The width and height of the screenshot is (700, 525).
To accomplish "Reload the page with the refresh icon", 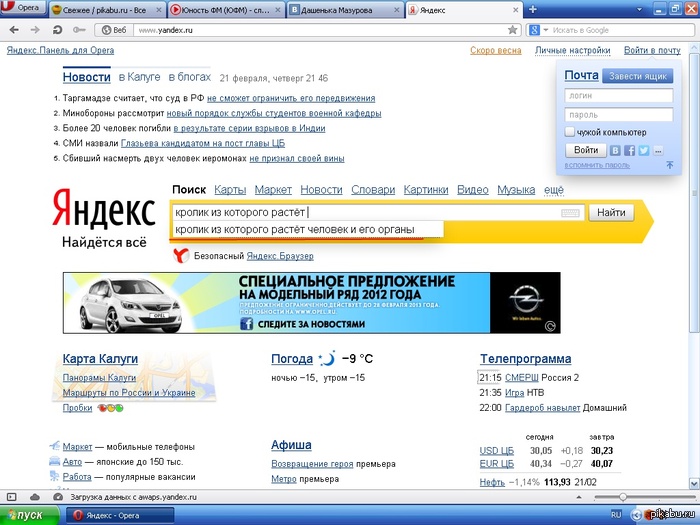I will point(57,30).
